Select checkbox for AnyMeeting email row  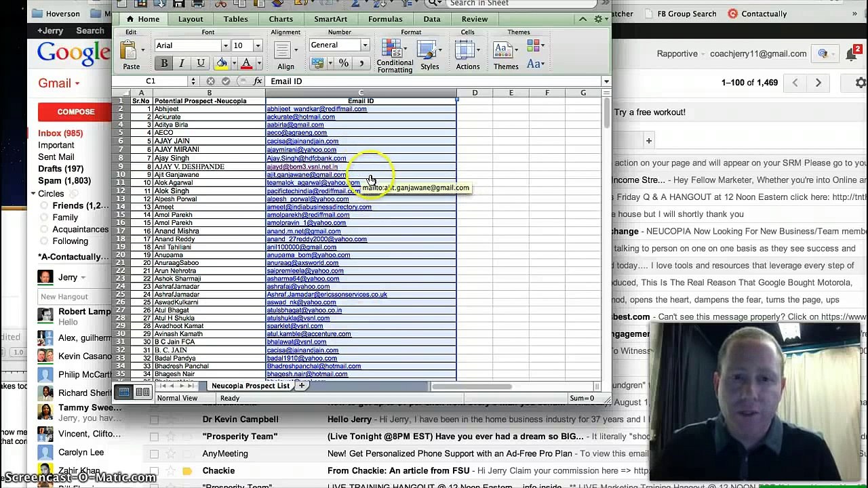point(154,454)
